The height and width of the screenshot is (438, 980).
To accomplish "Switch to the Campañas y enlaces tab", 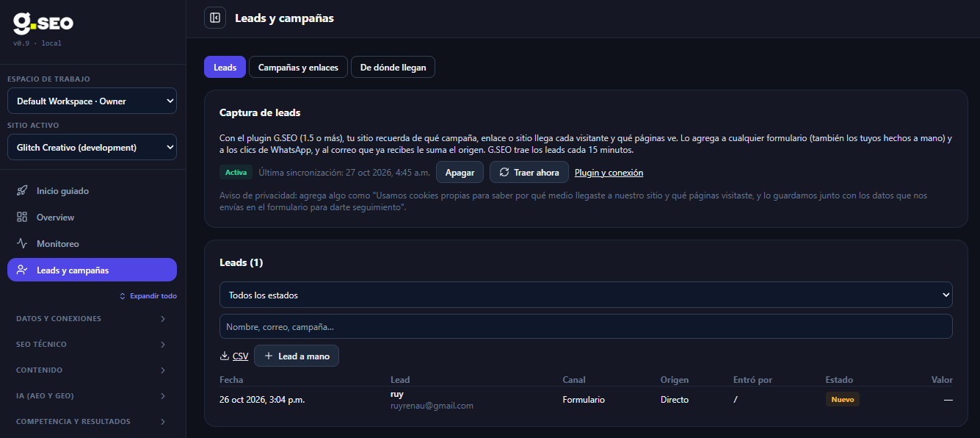I will pyautogui.click(x=298, y=67).
